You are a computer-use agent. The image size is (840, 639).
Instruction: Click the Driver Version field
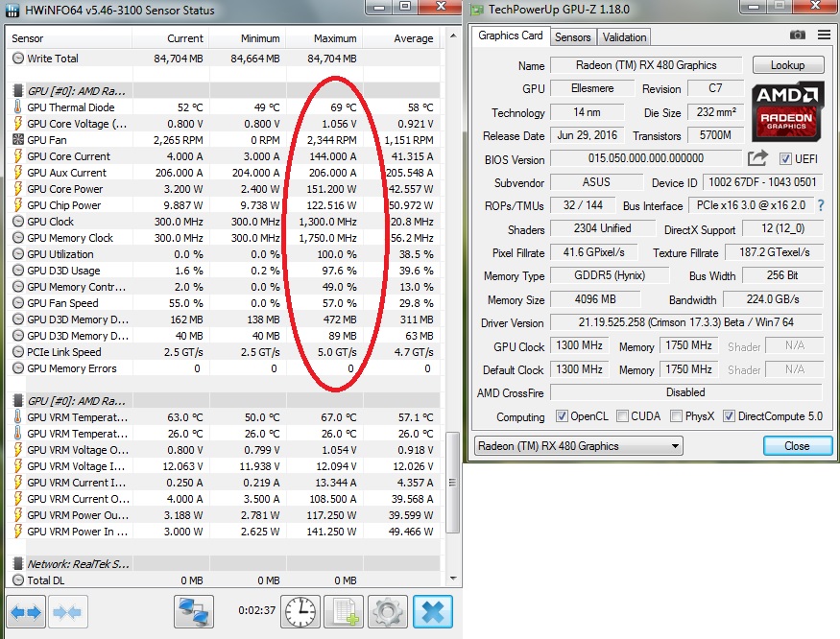685,322
